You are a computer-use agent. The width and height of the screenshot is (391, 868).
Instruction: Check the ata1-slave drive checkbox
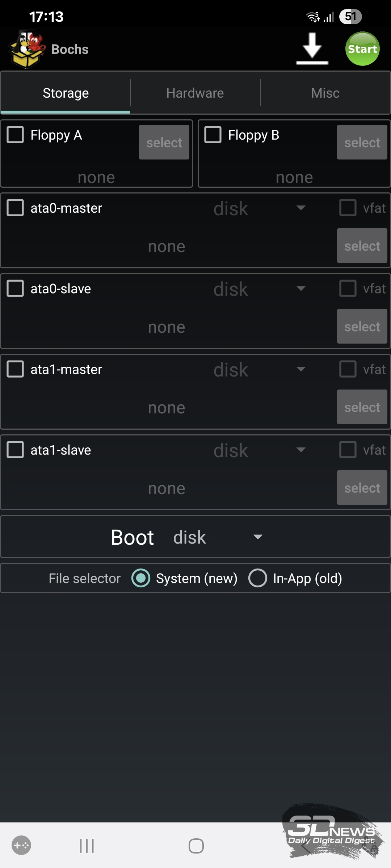click(15, 450)
